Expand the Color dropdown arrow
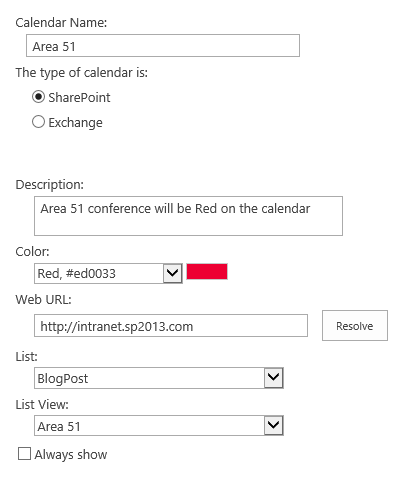This screenshot has height=483, width=414. (172, 273)
